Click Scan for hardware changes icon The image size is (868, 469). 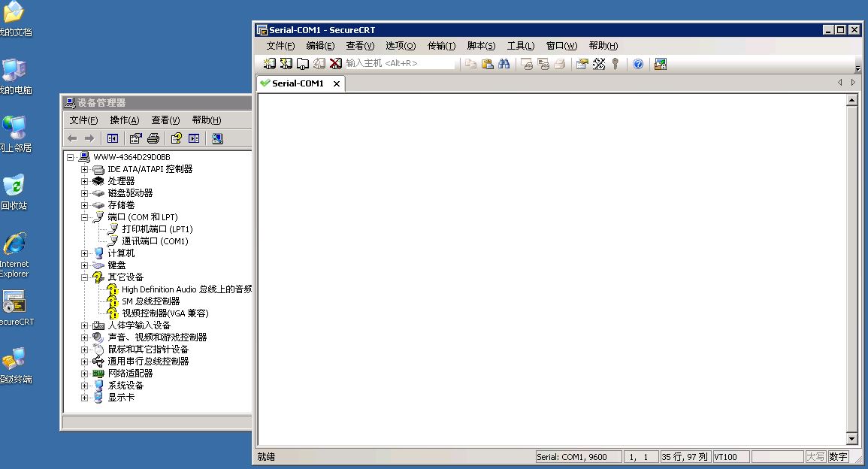coord(217,138)
